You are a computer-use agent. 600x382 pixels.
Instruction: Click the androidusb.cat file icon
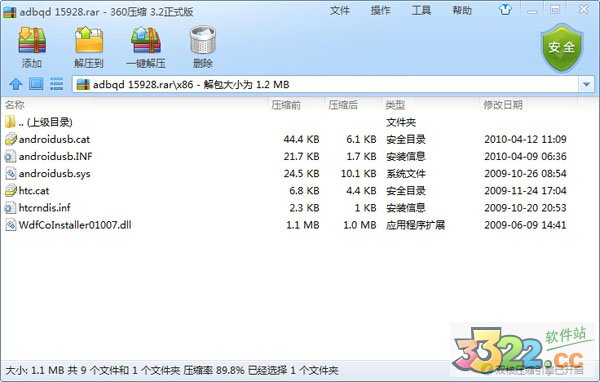coord(11,139)
